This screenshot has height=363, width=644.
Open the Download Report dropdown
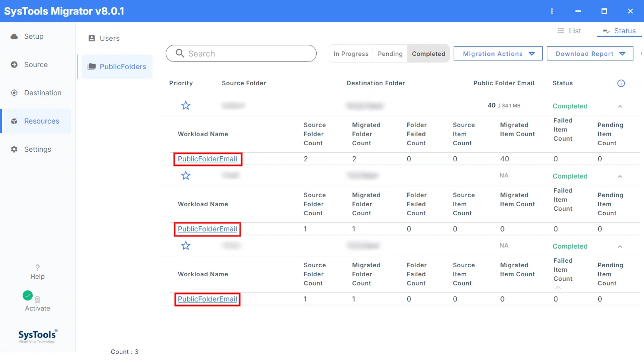coord(590,54)
